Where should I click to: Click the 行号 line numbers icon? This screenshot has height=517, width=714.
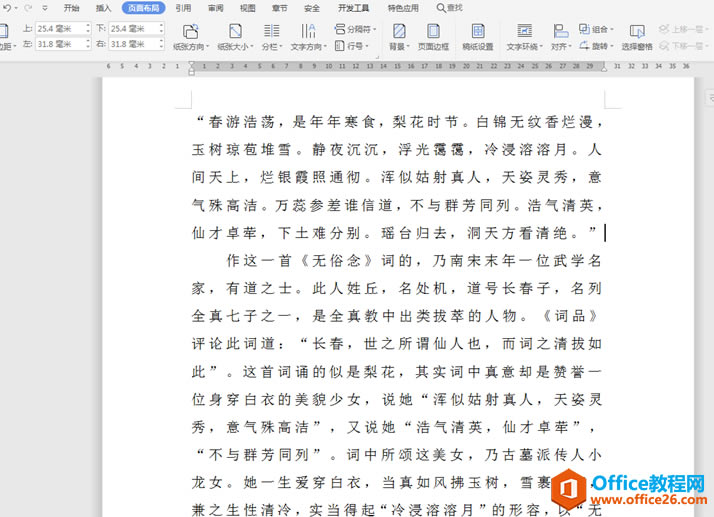(339, 46)
